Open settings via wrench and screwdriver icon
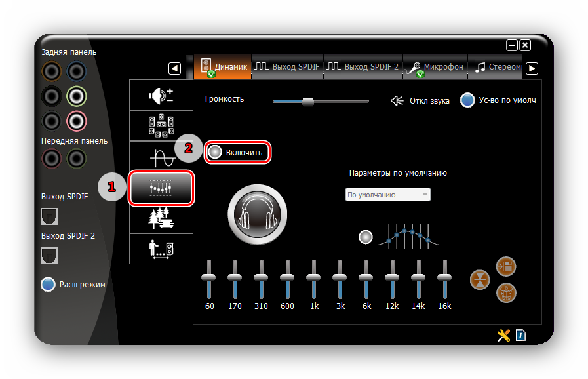 pyautogui.click(x=503, y=336)
